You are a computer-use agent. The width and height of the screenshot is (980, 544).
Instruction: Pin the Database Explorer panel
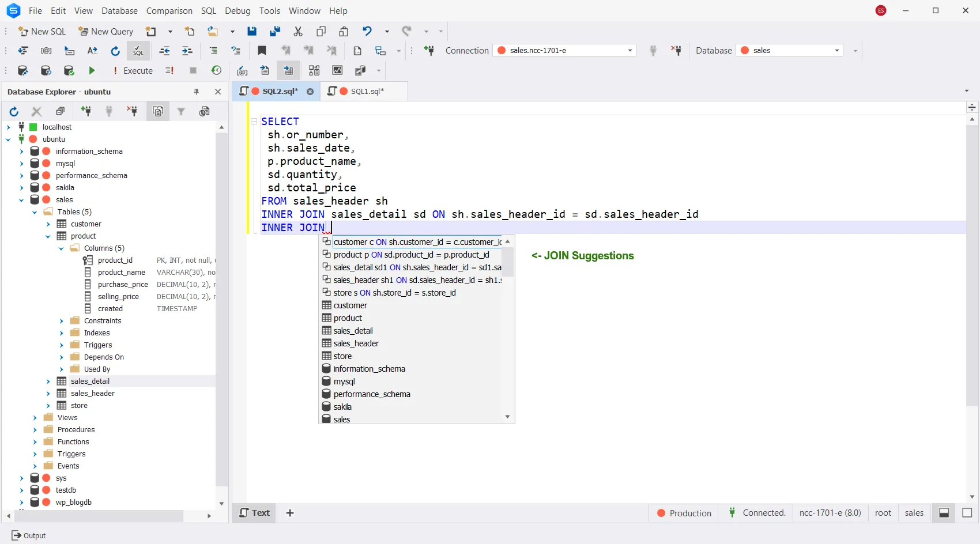pos(196,92)
